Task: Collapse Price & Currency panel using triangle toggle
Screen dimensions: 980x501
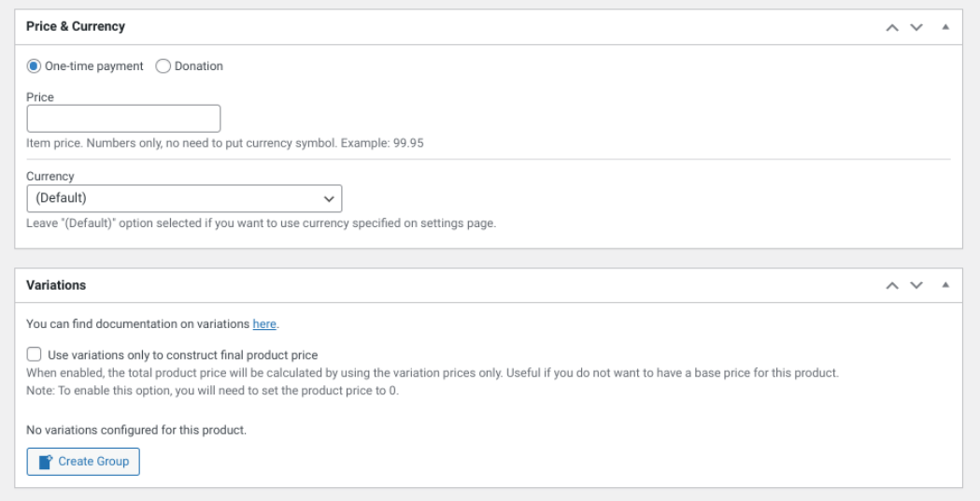Action: [945, 27]
